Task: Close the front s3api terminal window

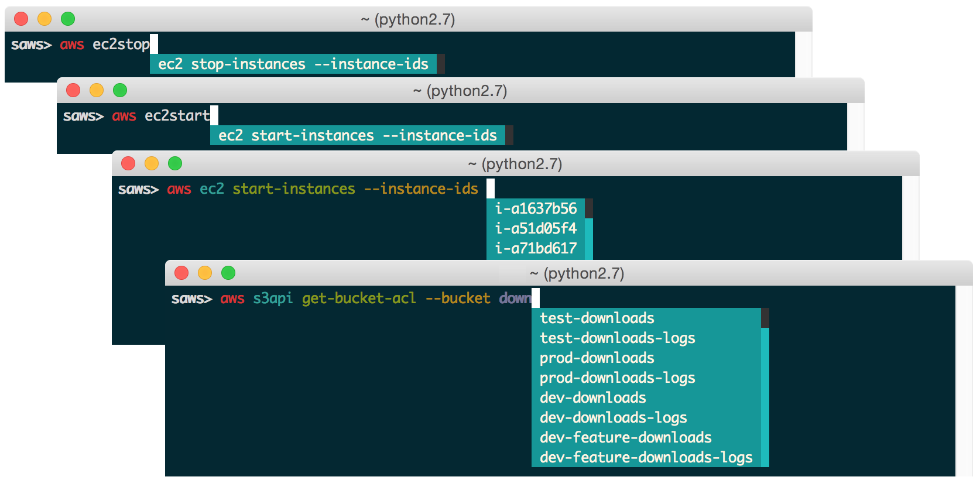Action: (x=181, y=273)
